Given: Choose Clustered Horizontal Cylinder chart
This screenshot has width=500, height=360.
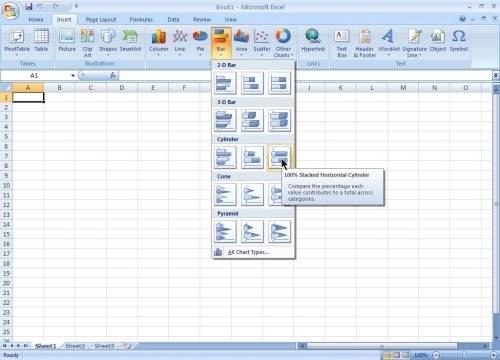Looking at the screenshot, I should pyautogui.click(x=225, y=157).
